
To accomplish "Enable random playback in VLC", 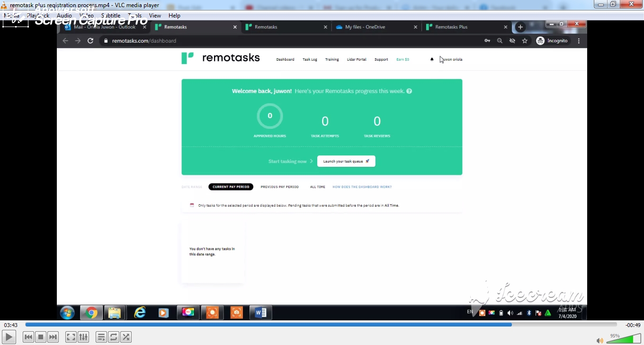I will (x=126, y=336).
